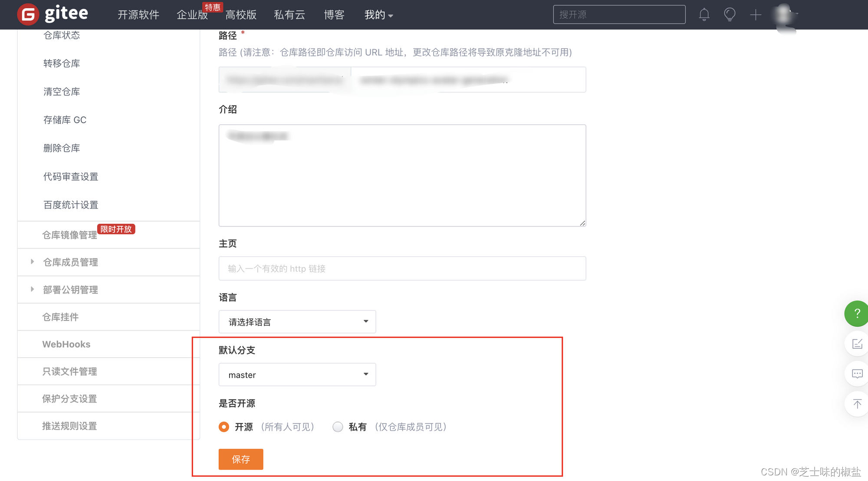This screenshot has width=868, height=481.
Task: Open 代码审查设置 in sidebar
Action: [x=71, y=177]
